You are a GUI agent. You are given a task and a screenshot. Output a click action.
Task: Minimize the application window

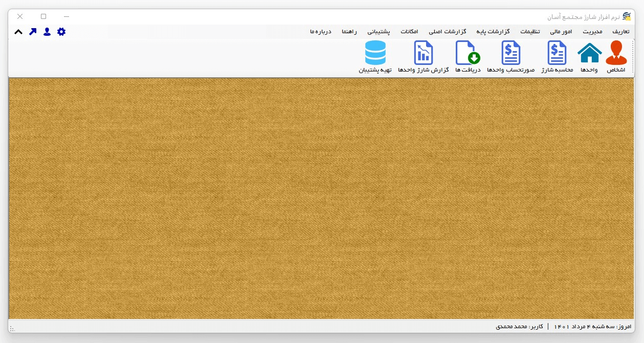(66, 16)
